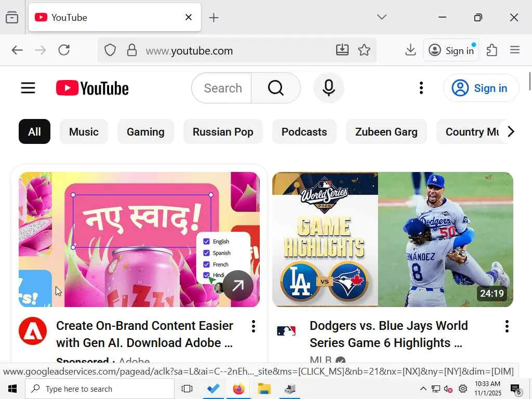Open the muted volume tray icon
This screenshot has height=399, width=532.
click(448, 389)
